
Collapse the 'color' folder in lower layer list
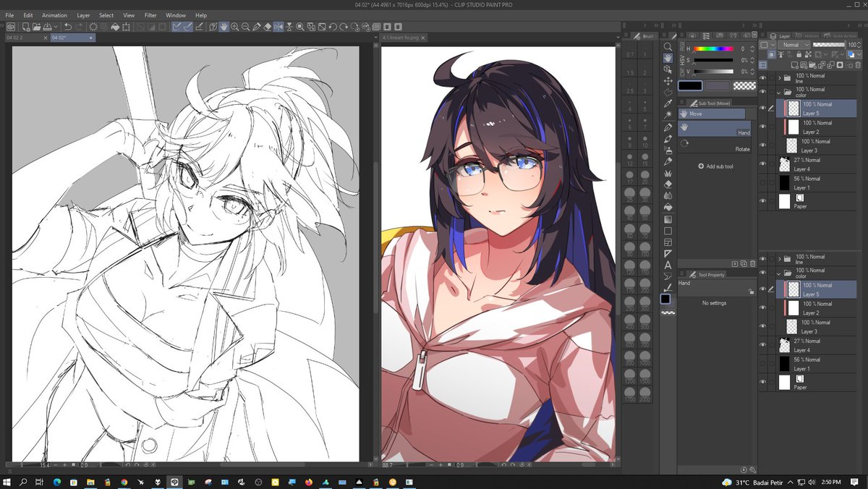pyautogui.click(x=779, y=273)
